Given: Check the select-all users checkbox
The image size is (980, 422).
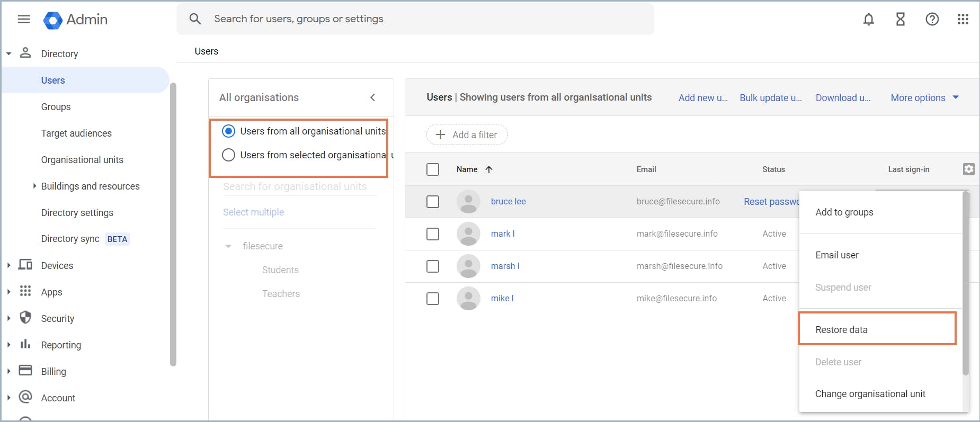Looking at the screenshot, I should click(433, 169).
